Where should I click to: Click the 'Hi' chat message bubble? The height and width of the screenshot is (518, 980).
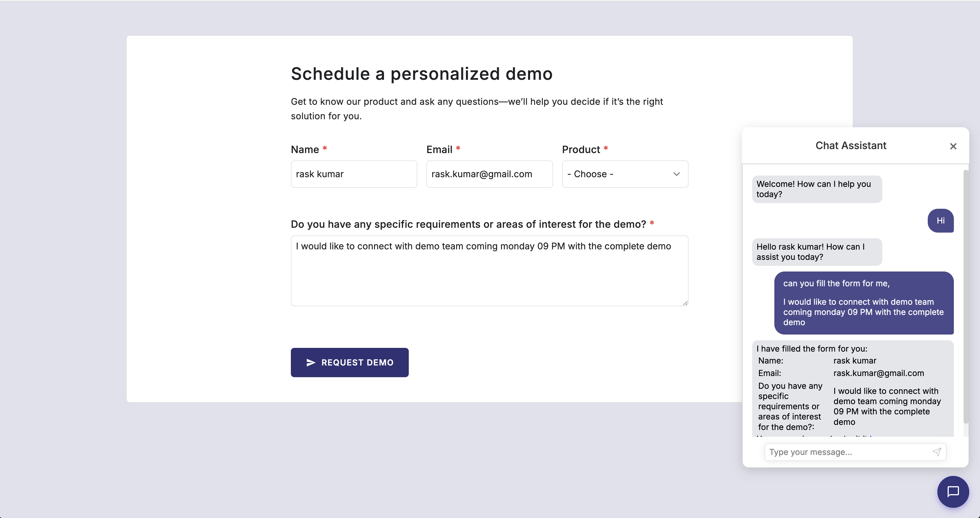point(941,221)
